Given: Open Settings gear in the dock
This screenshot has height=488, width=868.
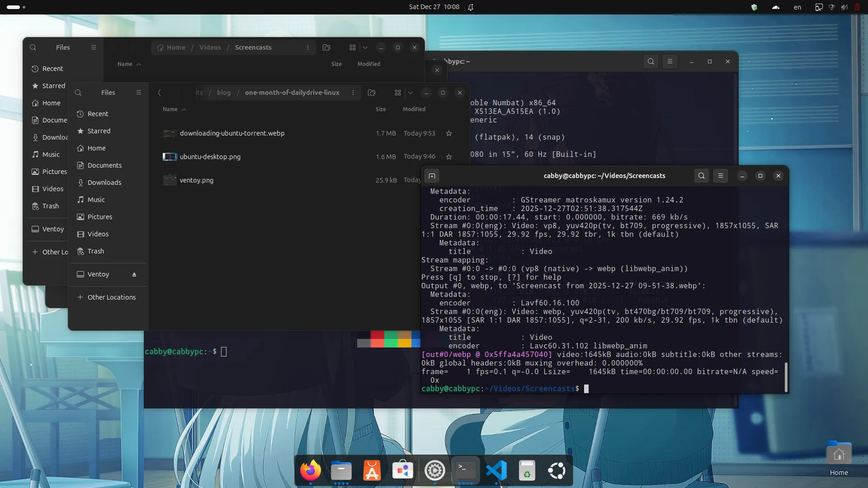Looking at the screenshot, I should 434,470.
